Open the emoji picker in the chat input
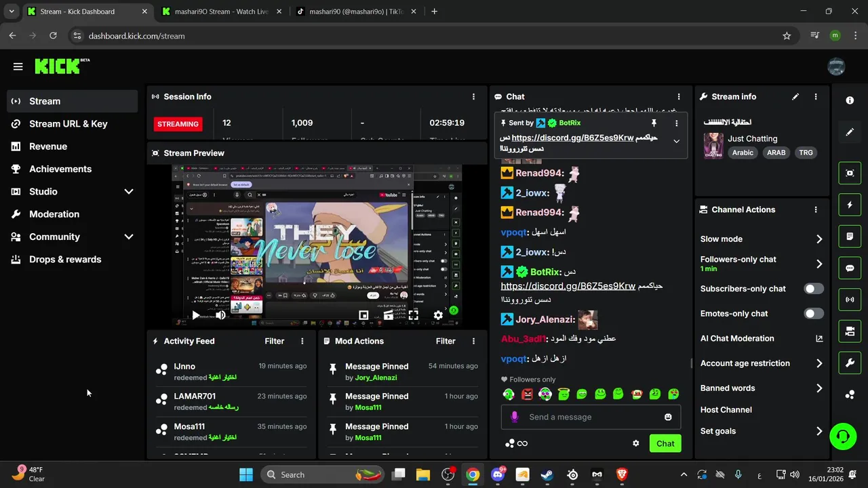Image resolution: width=868 pixels, height=488 pixels. coord(668,417)
